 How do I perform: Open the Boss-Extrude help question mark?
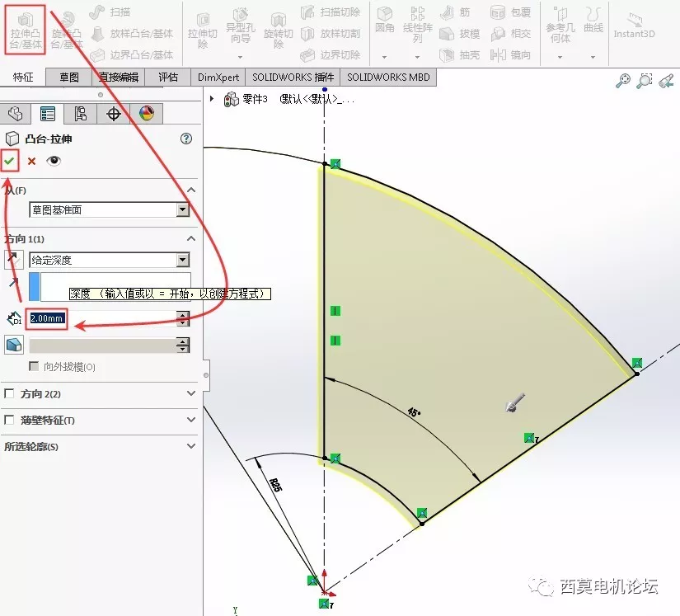pos(186,139)
